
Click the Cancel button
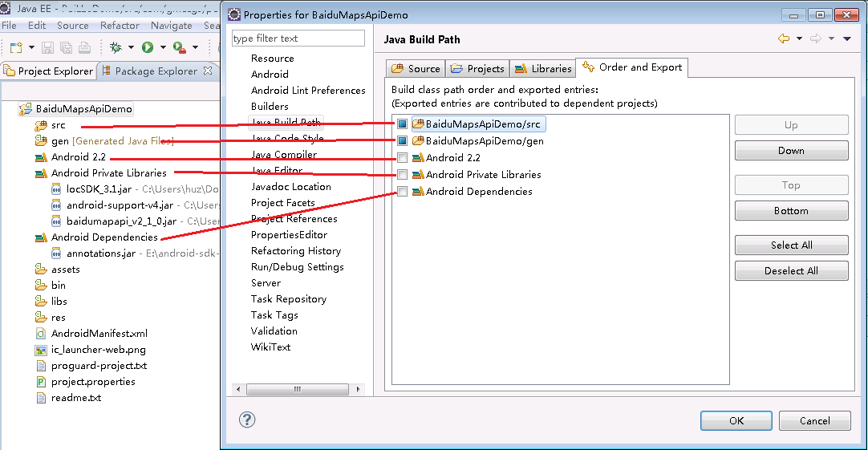click(x=815, y=420)
